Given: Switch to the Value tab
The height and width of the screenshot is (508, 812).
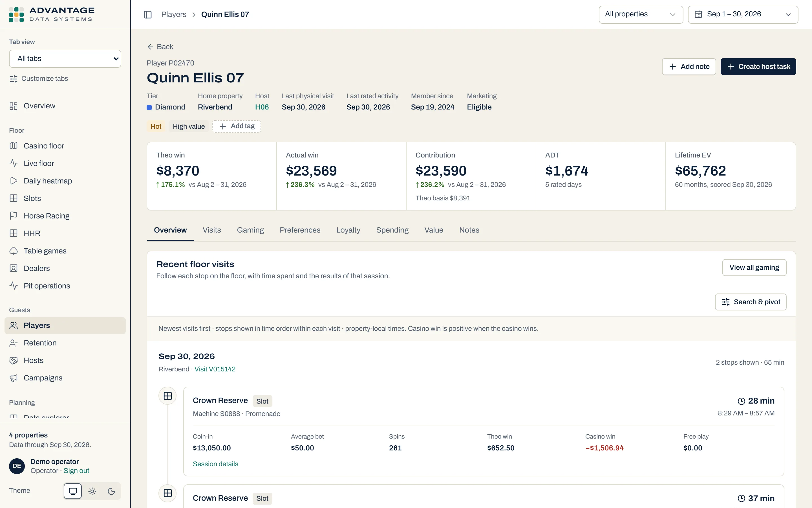Looking at the screenshot, I should (434, 230).
